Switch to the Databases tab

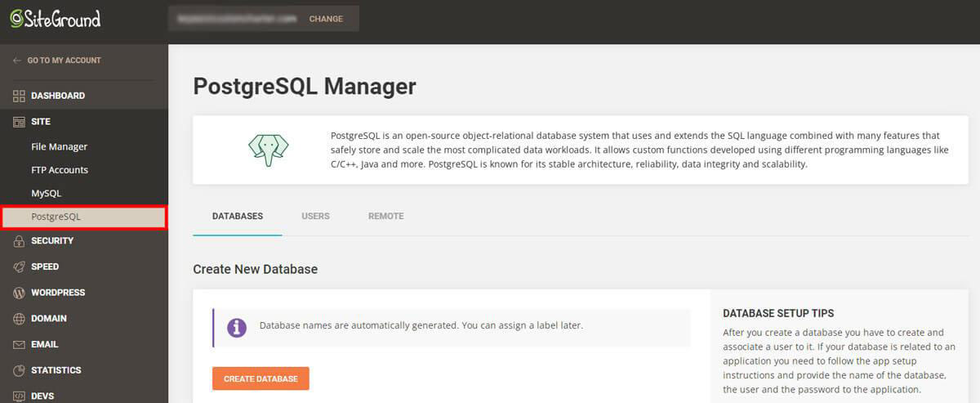pos(238,217)
